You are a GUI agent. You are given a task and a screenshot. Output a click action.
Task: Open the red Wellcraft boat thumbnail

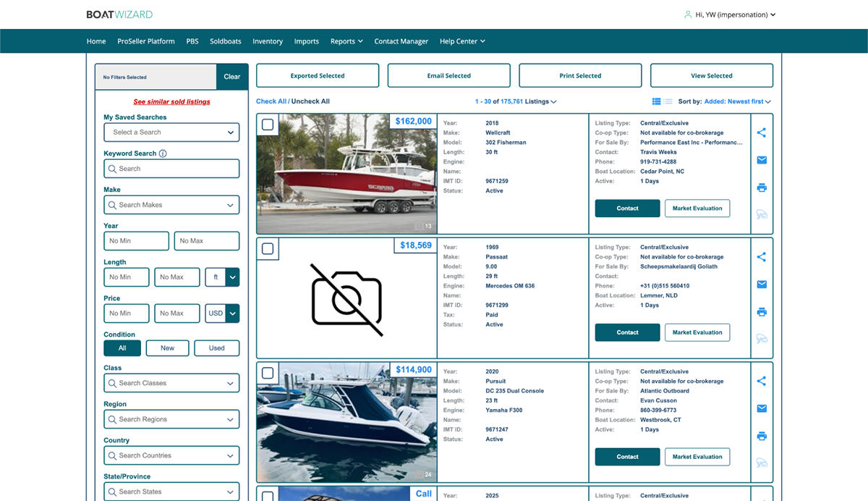(x=346, y=173)
